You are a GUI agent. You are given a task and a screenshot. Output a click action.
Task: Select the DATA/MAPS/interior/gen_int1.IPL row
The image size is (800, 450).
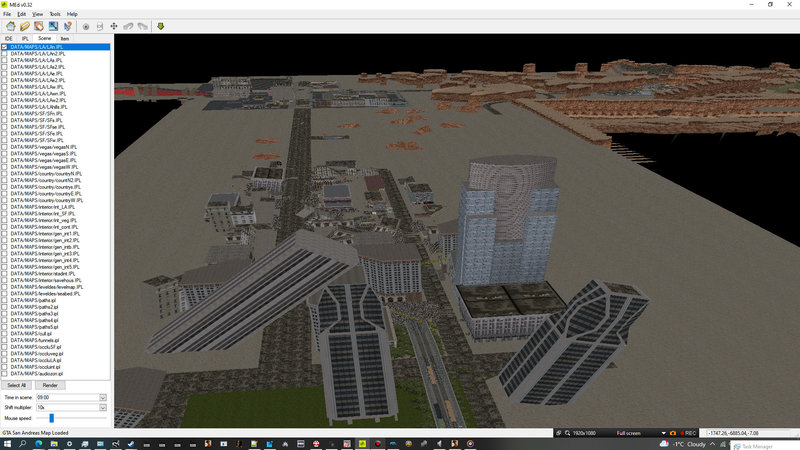point(57,233)
